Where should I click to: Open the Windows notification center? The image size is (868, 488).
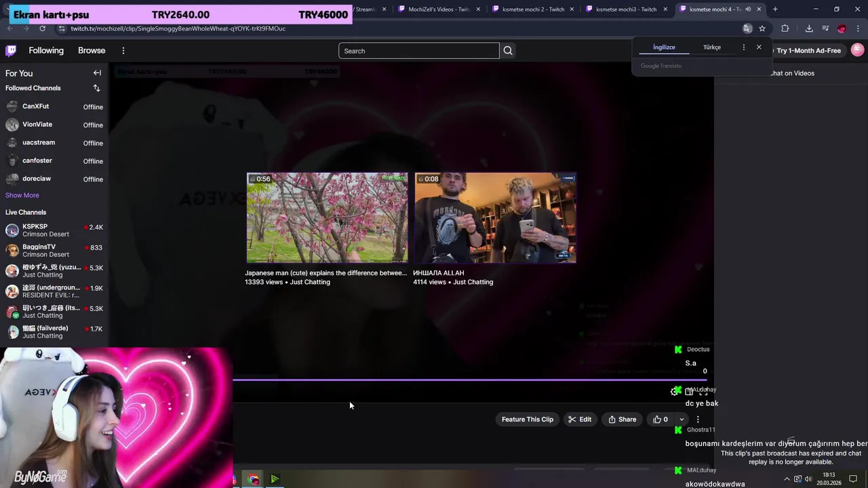pyautogui.click(x=853, y=479)
